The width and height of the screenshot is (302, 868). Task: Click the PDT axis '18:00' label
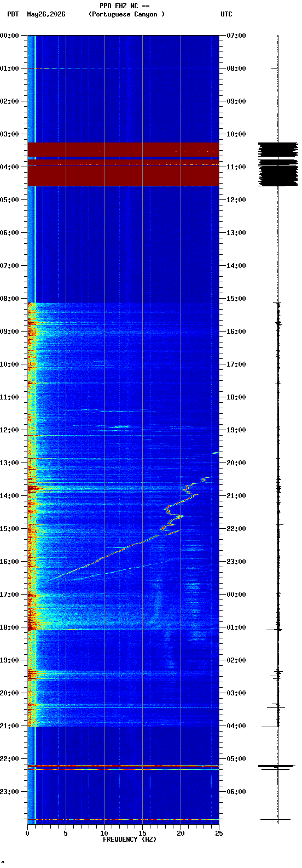click(9, 627)
